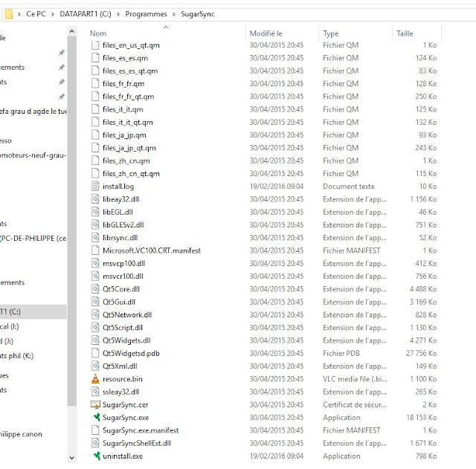Select the file files_it_it.qm
The width and height of the screenshot is (476, 469).
[123, 109]
